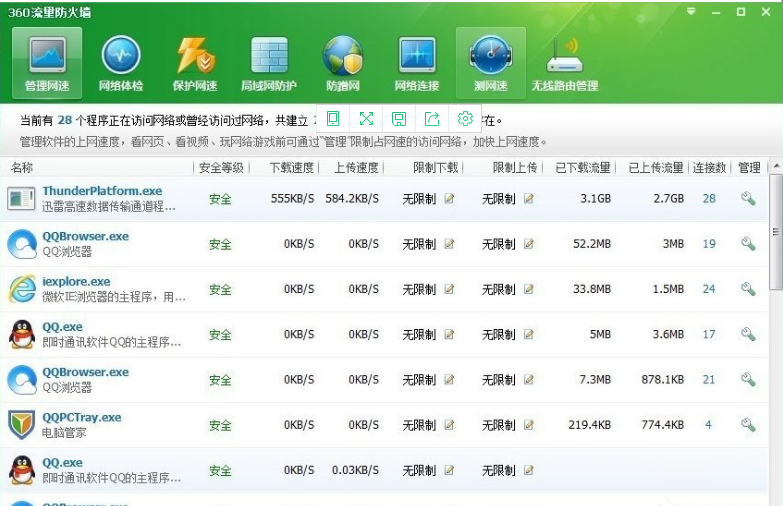Edit upload limit for QQPCTray.exe
The height and width of the screenshot is (506, 783).
point(528,425)
